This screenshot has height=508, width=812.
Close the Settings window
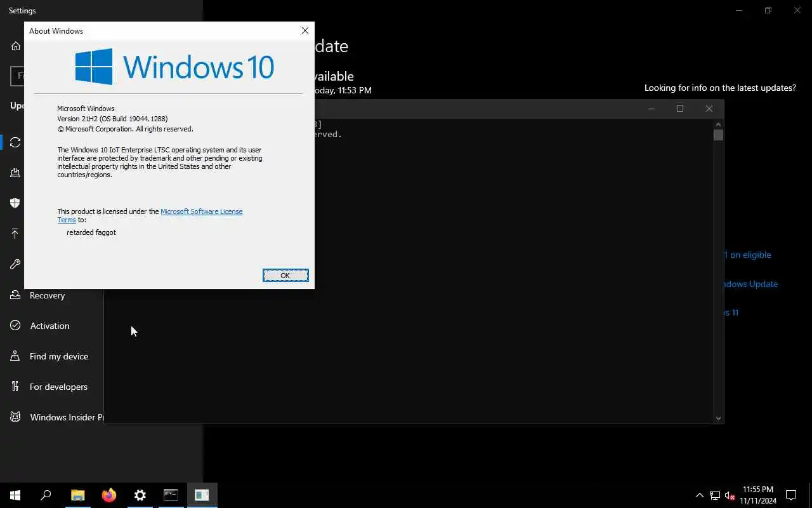[797, 10]
